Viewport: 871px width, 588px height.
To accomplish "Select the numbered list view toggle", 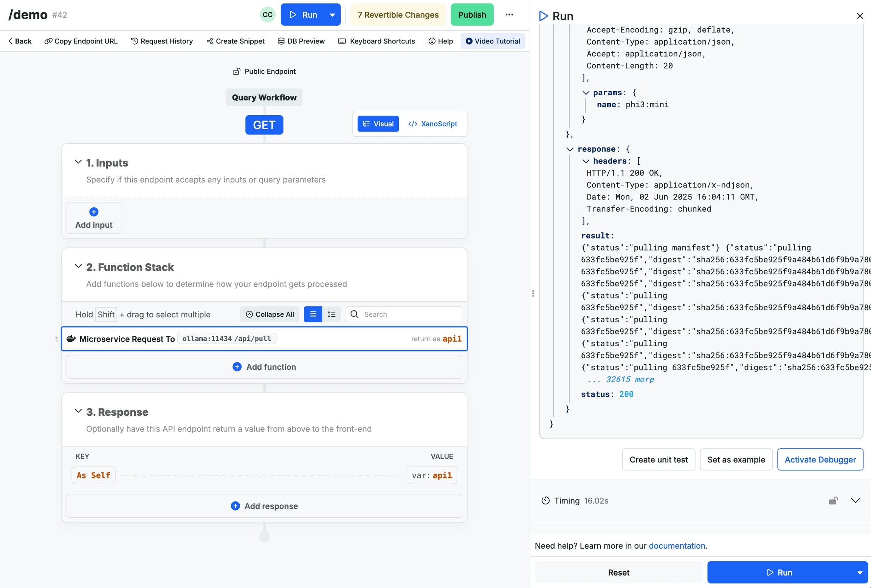I will tap(332, 314).
